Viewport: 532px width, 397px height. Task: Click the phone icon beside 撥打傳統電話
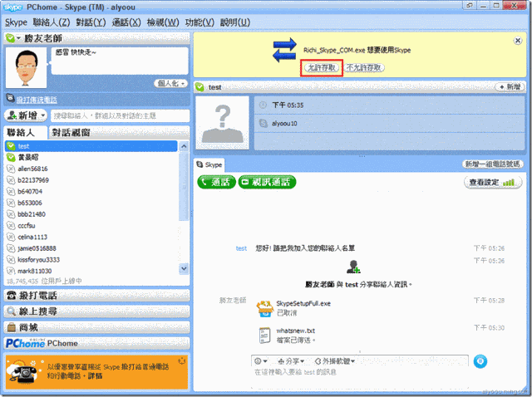click(10, 98)
